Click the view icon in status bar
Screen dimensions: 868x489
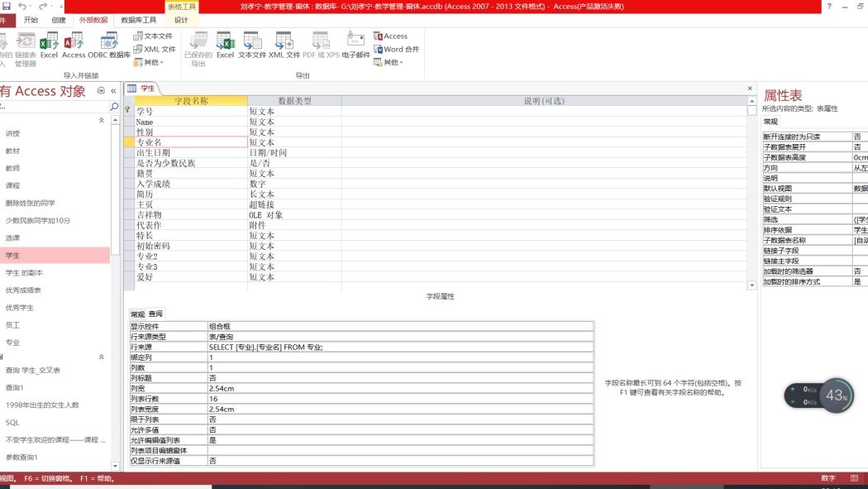tap(854, 478)
